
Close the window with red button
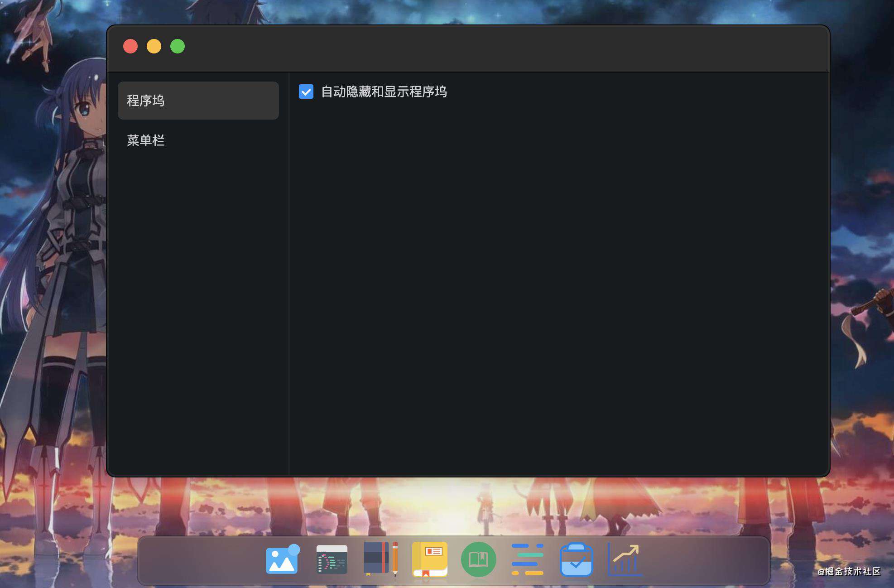(x=130, y=46)
